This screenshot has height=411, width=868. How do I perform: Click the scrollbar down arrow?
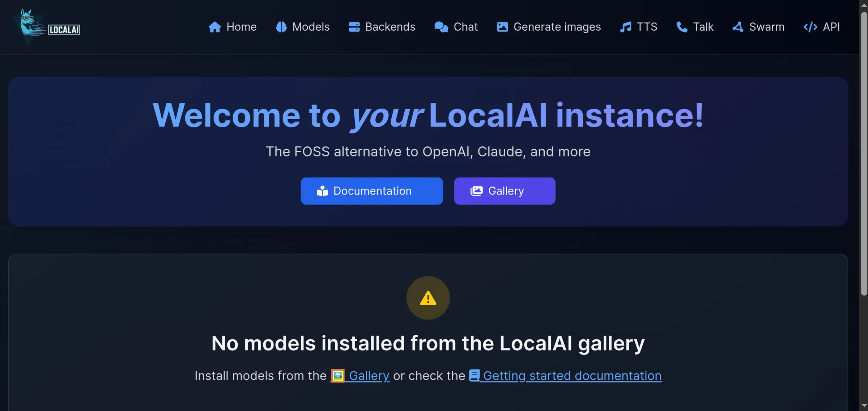click(x=864, y=405)
